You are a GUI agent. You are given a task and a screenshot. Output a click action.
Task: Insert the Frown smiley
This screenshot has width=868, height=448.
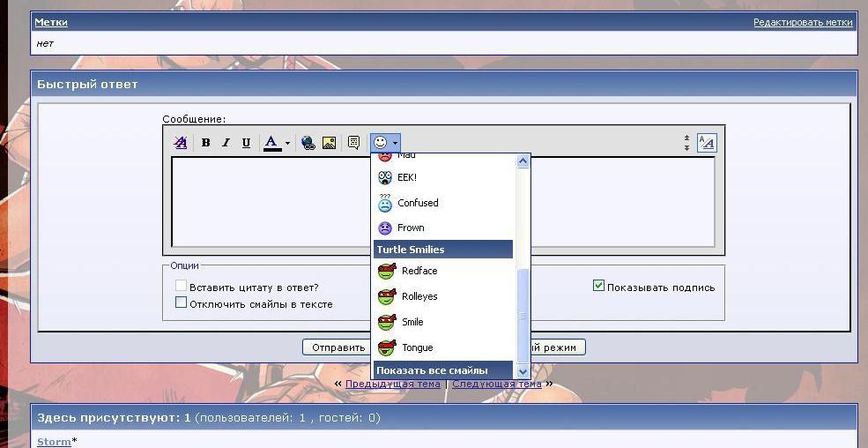(443, 228)
